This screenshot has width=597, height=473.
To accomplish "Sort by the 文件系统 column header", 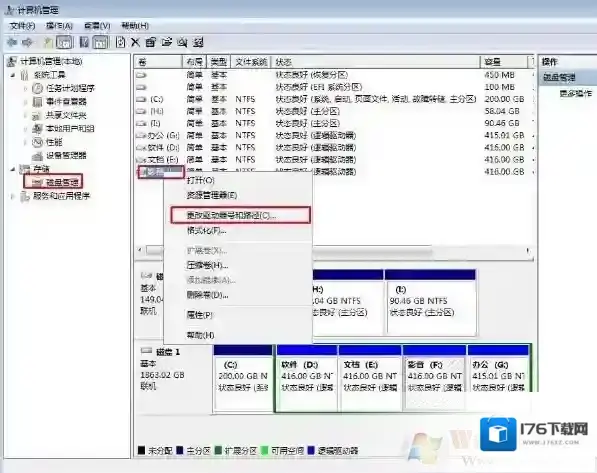I will pyautogui.click(x=251, y=62).
